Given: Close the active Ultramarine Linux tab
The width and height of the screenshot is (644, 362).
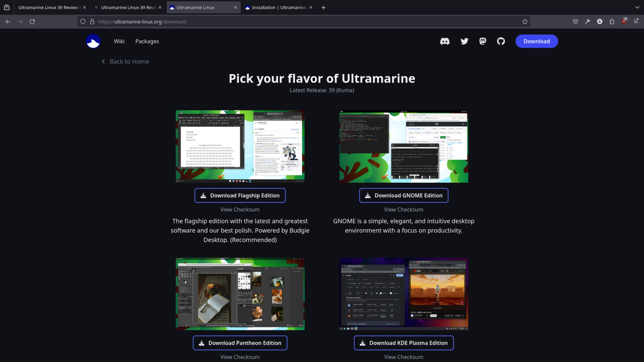Looking at the screenshot, I should 235,8.
